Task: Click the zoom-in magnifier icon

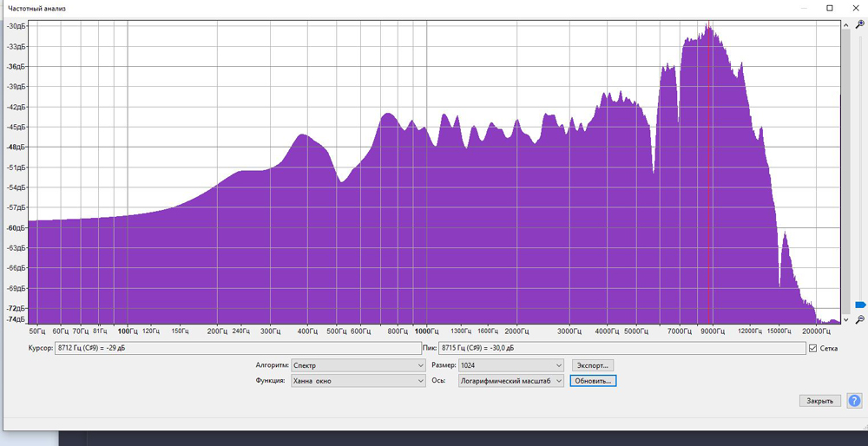Action: 859,24
